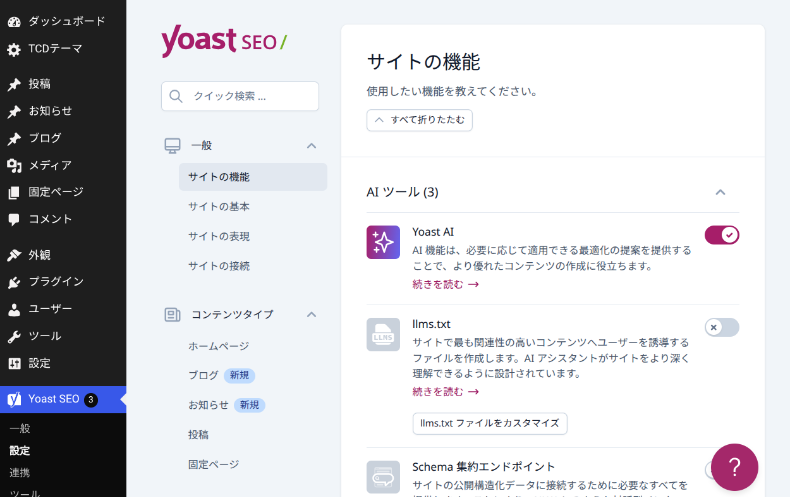Viewport: 790px width, 497px height.
Task: Click the magnifier icon in quick search
Action: (176, 96)
